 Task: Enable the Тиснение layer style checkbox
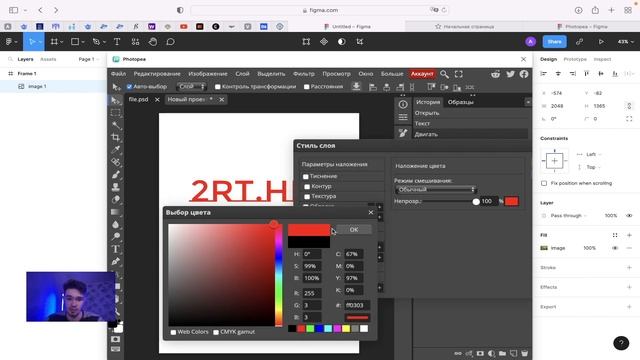(306, 176)
